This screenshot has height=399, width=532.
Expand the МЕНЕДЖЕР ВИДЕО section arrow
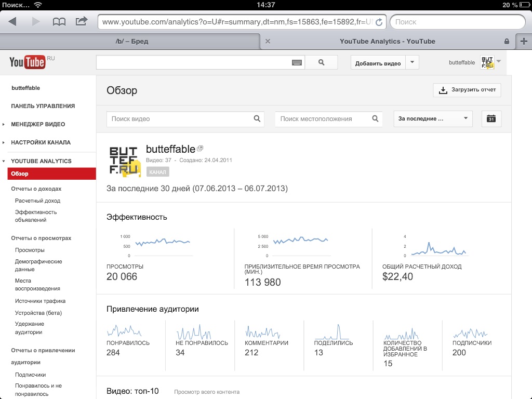pos(4,124)
